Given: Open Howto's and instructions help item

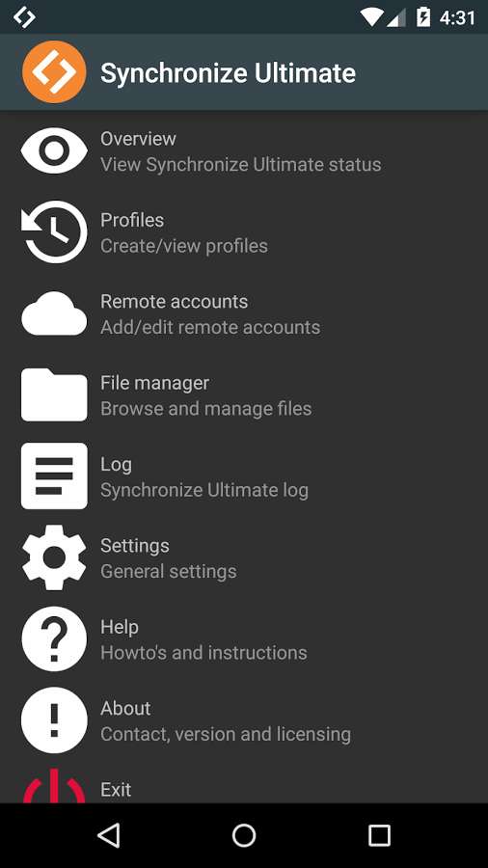Looking at the screenshot, I should point(203,653).
